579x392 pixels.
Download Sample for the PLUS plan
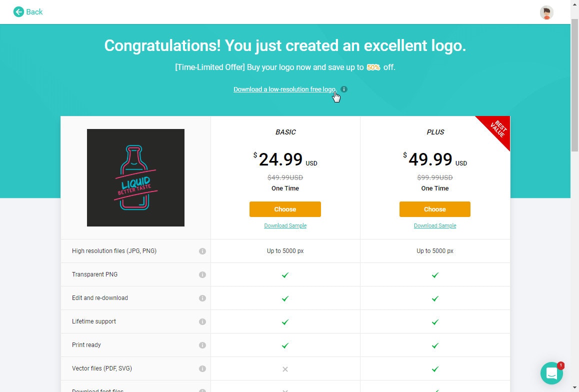pos(434,225)
